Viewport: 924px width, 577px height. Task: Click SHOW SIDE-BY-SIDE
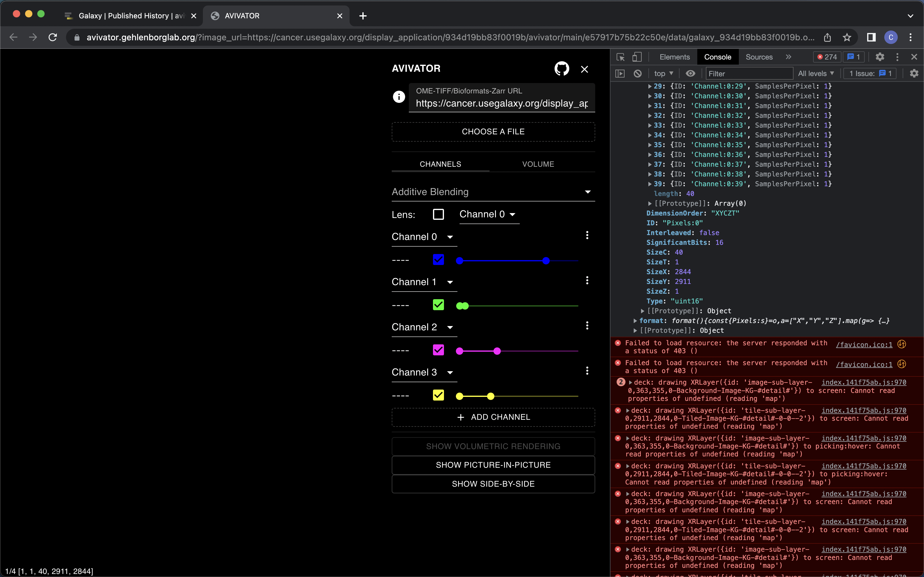coord(493,484)
